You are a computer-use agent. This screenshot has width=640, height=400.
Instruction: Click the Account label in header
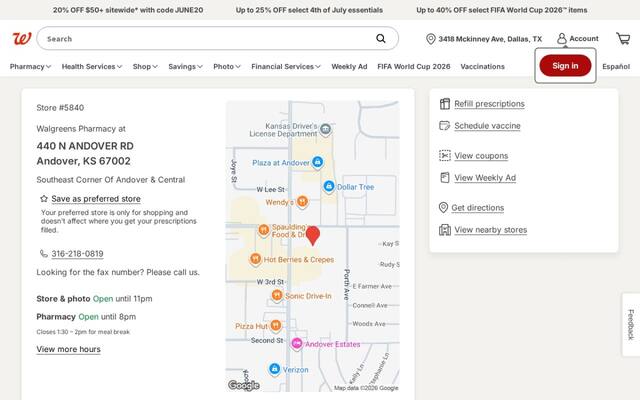(584, 39)
